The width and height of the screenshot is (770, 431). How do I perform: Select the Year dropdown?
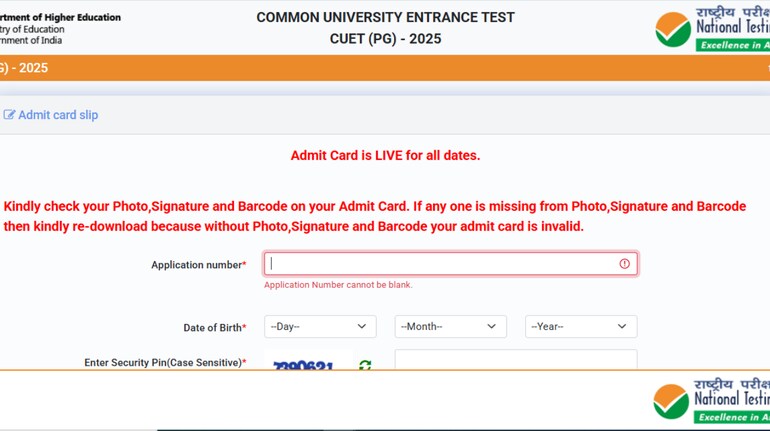(580, 327)
